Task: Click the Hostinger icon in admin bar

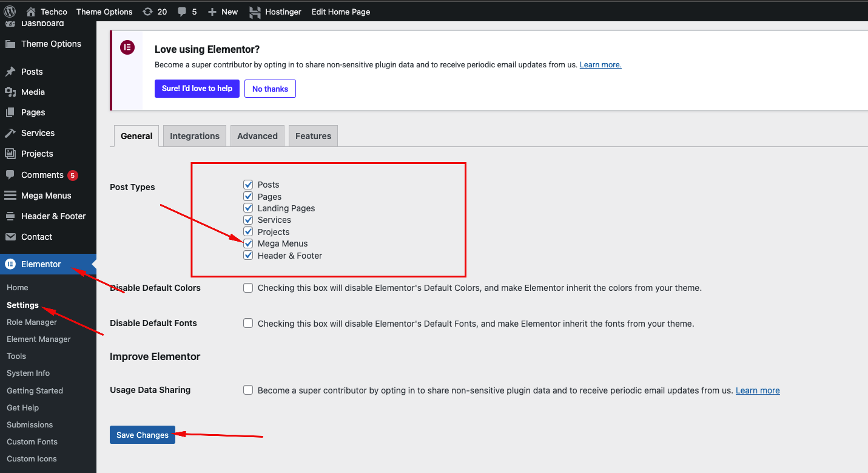Action: pyautogui.click(x=255, y=12)
